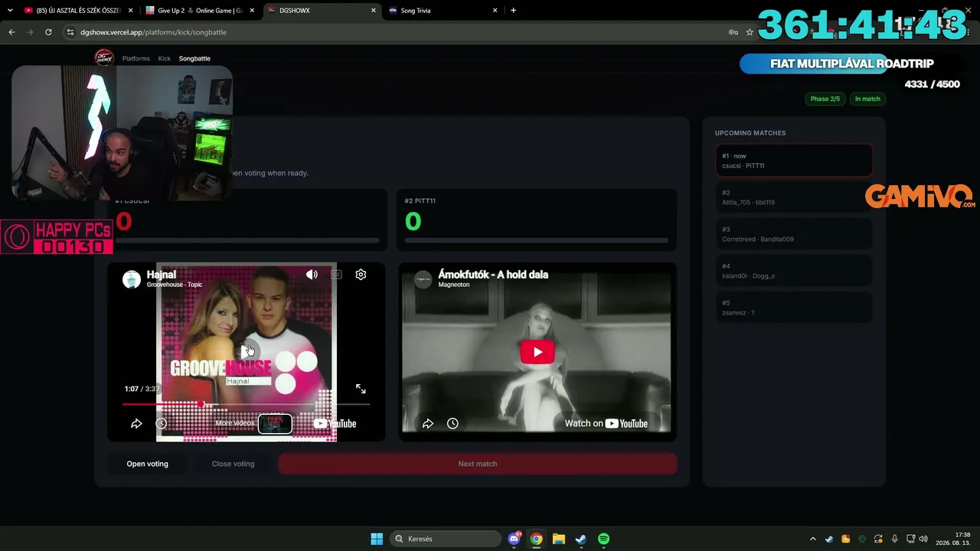Image resolution: width=980 pixels, height=551 pixels.
Task: Click the Phase 2/5 badge
Action: 825,99
